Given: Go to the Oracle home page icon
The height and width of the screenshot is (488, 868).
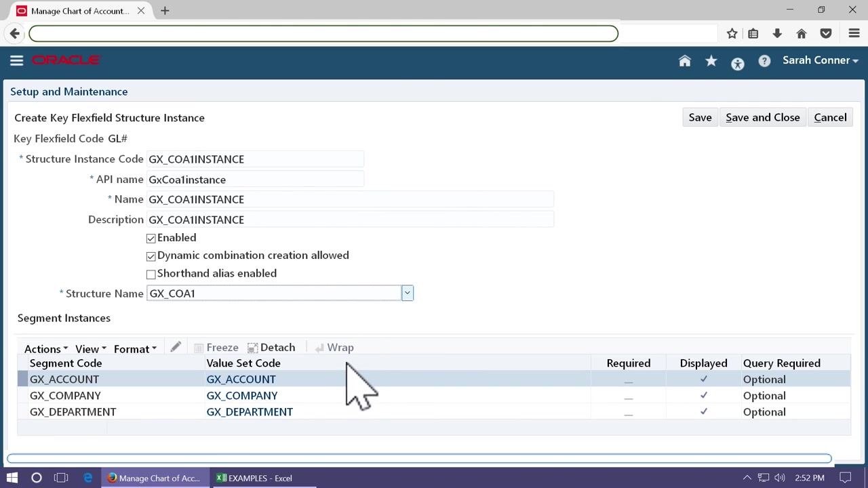Looking at the screenshot, I should 685,61.
